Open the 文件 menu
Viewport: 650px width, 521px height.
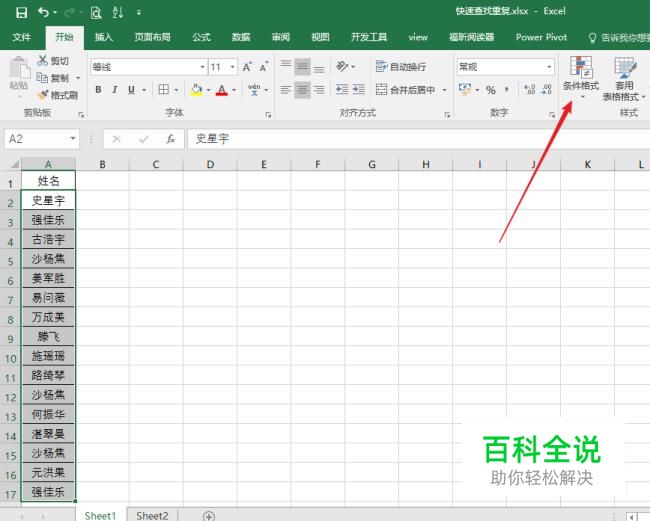(x=22, y=37)
